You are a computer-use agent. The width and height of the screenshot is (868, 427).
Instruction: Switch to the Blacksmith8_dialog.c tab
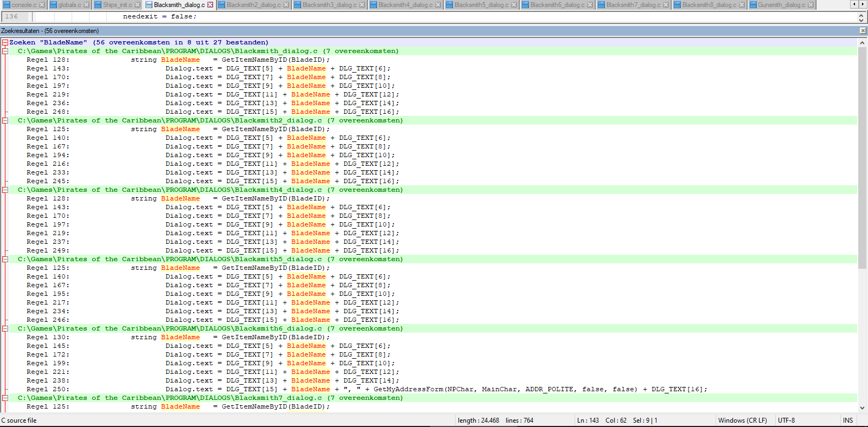[x=709, y=5]
